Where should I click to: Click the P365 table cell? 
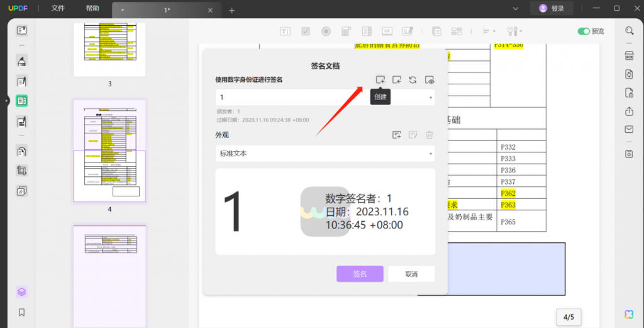click(x=521, y=222)
